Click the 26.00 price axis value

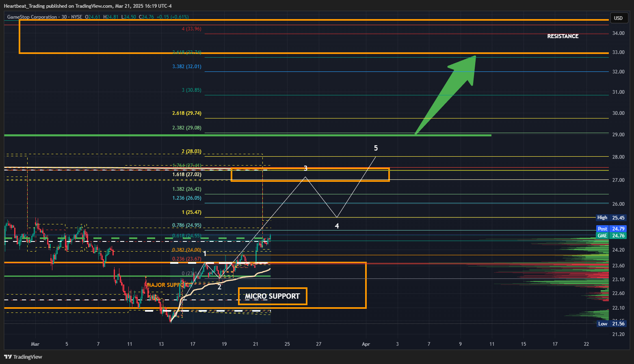[x=618, y=204]
